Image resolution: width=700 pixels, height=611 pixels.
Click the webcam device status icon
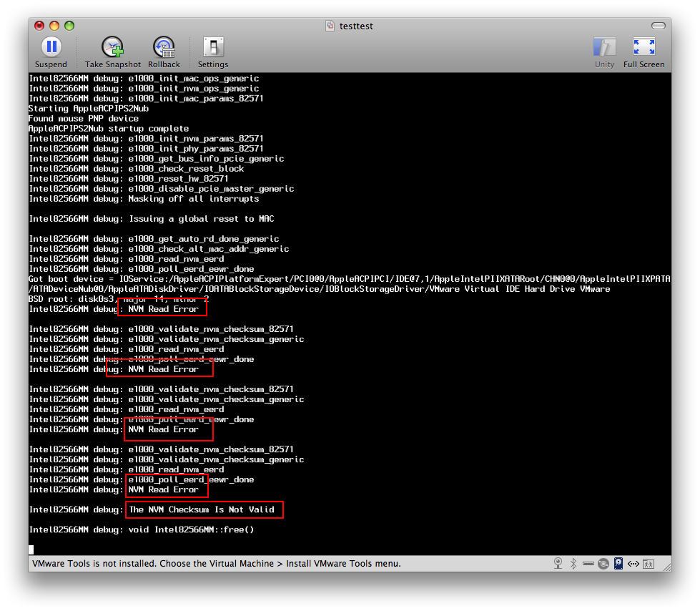click(x=558, y=564)
